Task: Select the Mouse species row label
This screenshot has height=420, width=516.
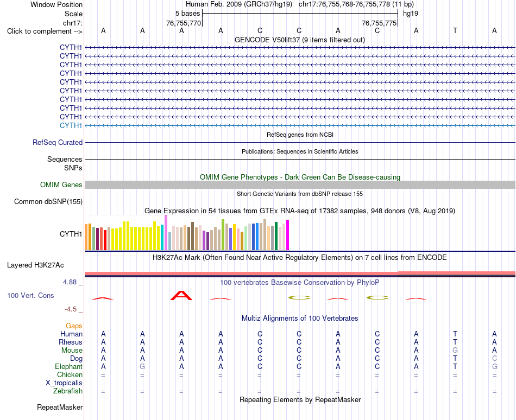Action: click(x=72, y=351)
